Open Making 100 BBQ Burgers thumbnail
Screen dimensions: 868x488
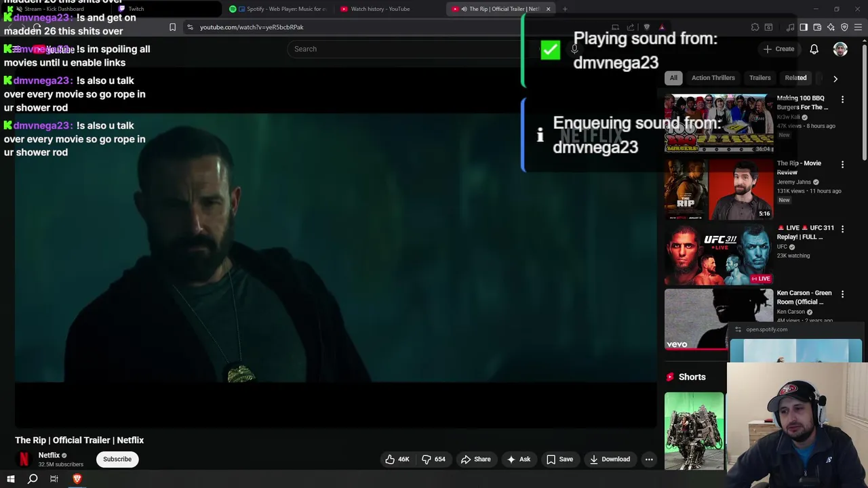click(719, 123)
